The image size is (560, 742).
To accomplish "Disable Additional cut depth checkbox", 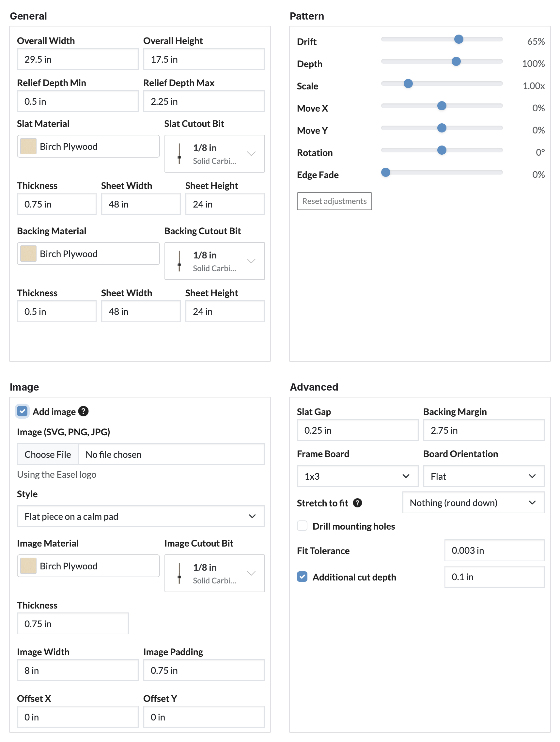I will click(x=302, y=577).
